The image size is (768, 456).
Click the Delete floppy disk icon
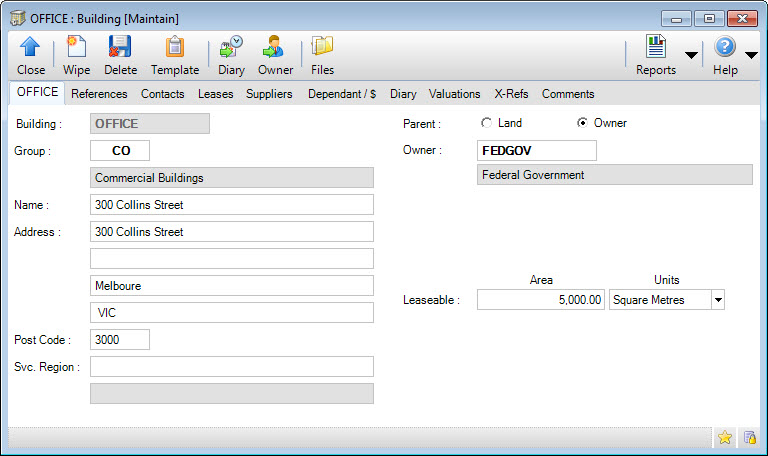(120, 47)
